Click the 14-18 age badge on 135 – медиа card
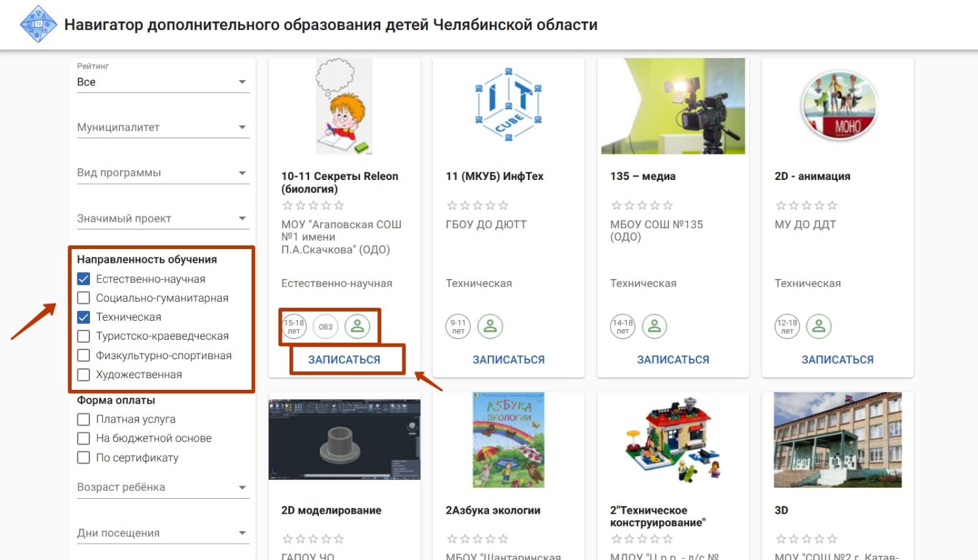Screen dimensions: 978x560 (x=623, y=327)
